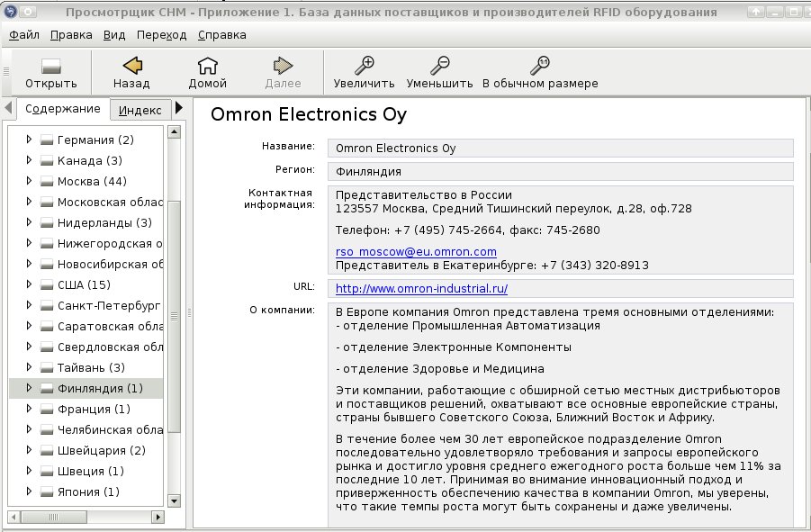Image resolution: width=811 pixels, height=532 pixels.
Task: Open a CHM file with Открыть
Action: [x=50, y=74]
